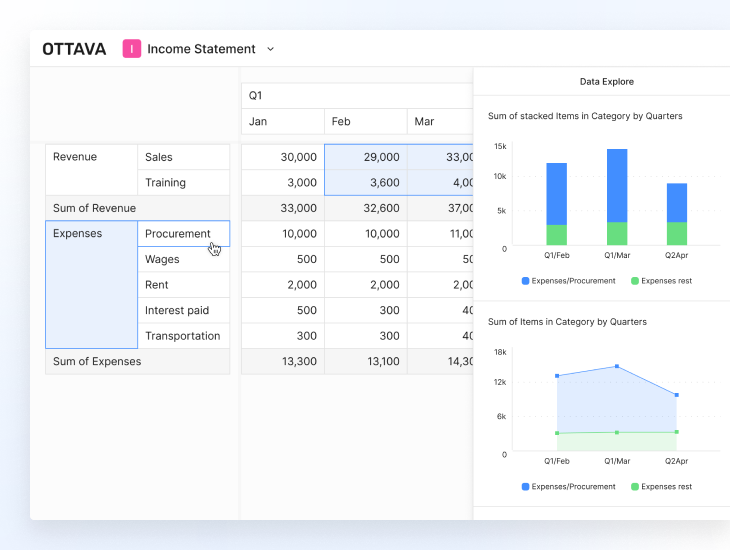Click the OTTAVA logo
Viewport: 730px width, 550px height.
74,49
